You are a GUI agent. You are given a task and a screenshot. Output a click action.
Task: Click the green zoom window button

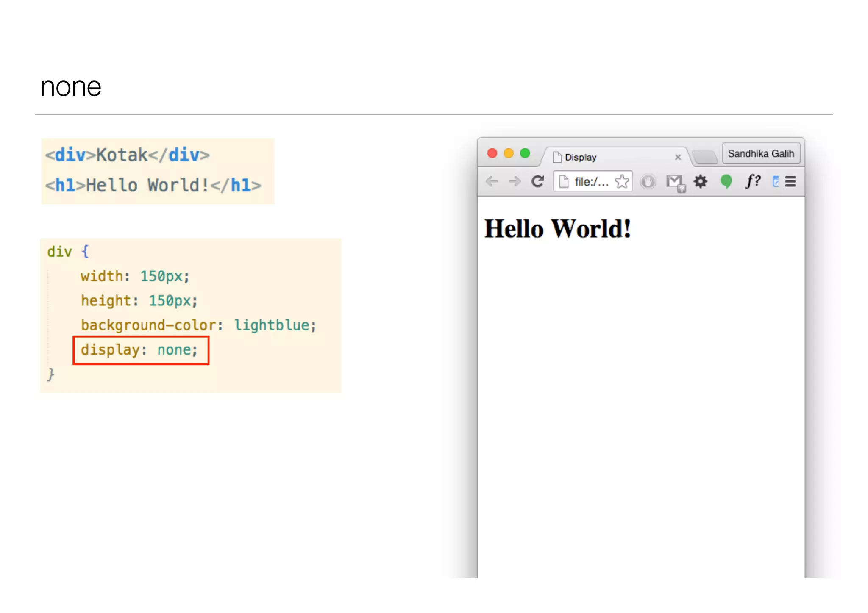[525, 153]
